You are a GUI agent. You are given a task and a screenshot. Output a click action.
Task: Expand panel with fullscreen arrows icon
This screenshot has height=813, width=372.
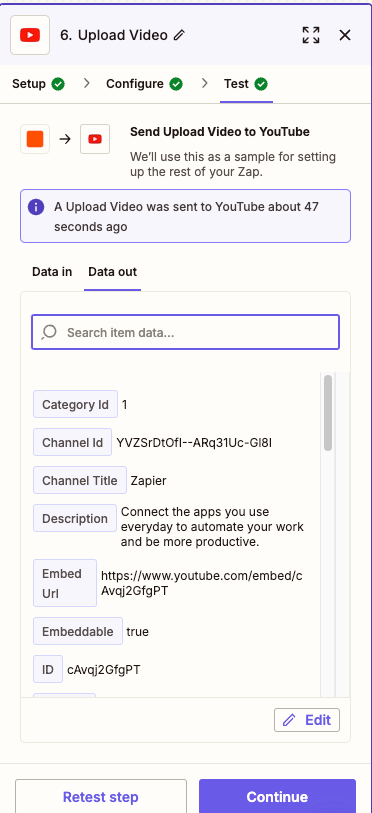(x=311, y=35)
